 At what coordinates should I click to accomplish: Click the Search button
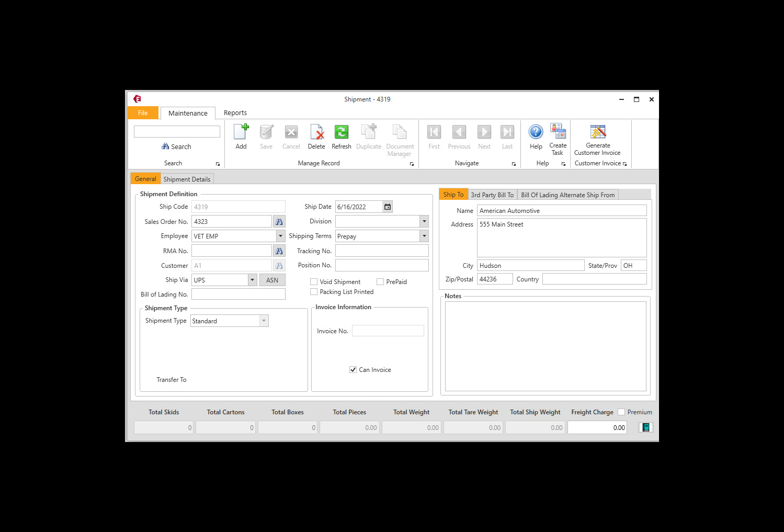coord(176,146)
